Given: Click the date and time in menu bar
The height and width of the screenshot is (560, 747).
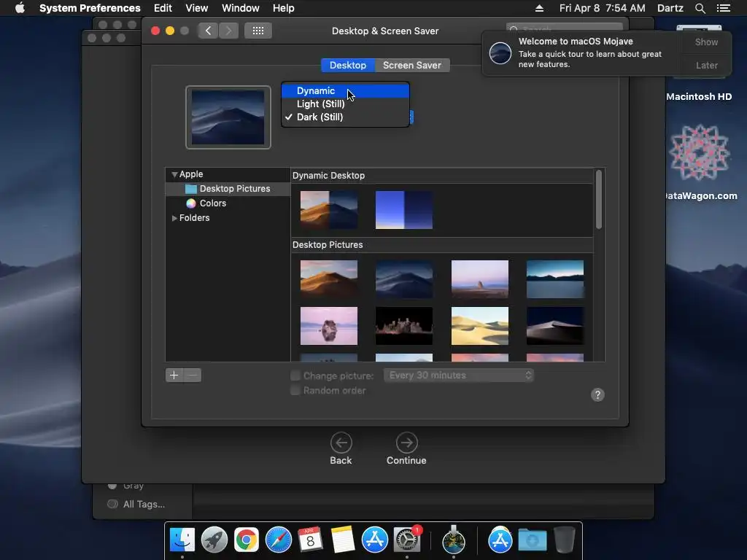Looking at the screenshot, I should (x=602, y=8).
